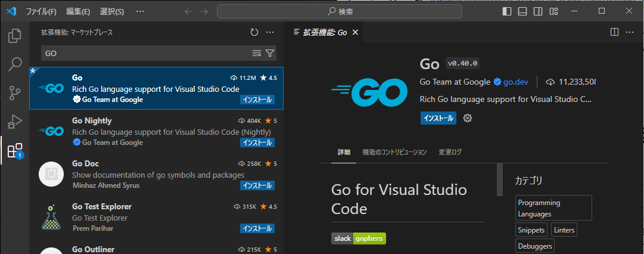Image resolution: width=644 pixels, height=254 pixels.
Task: Open the customize layout options
Action: [553, 11]
